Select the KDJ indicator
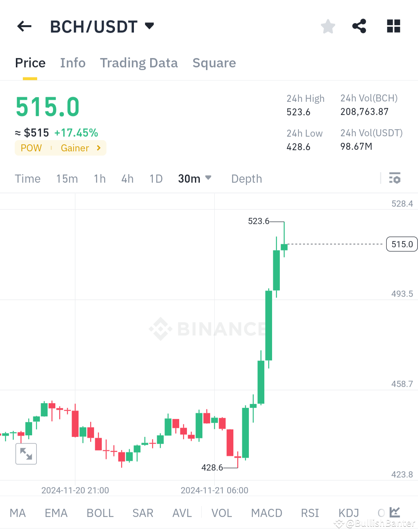Screen dimensions: 418x532 coord(348,513)
